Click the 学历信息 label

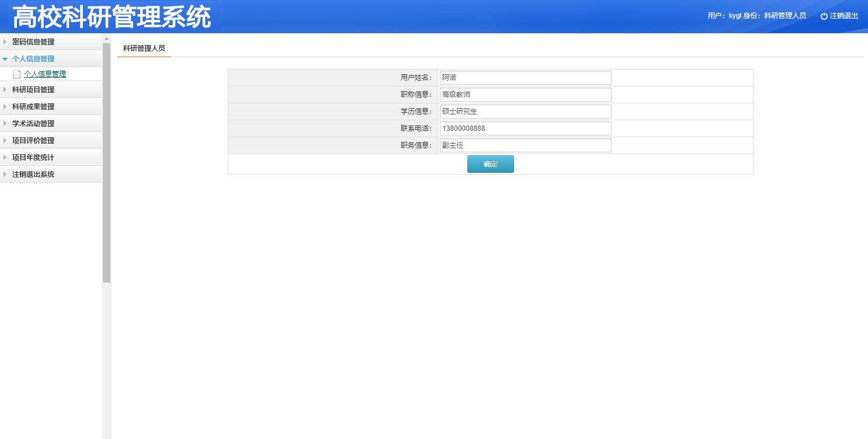pos(416,112)
